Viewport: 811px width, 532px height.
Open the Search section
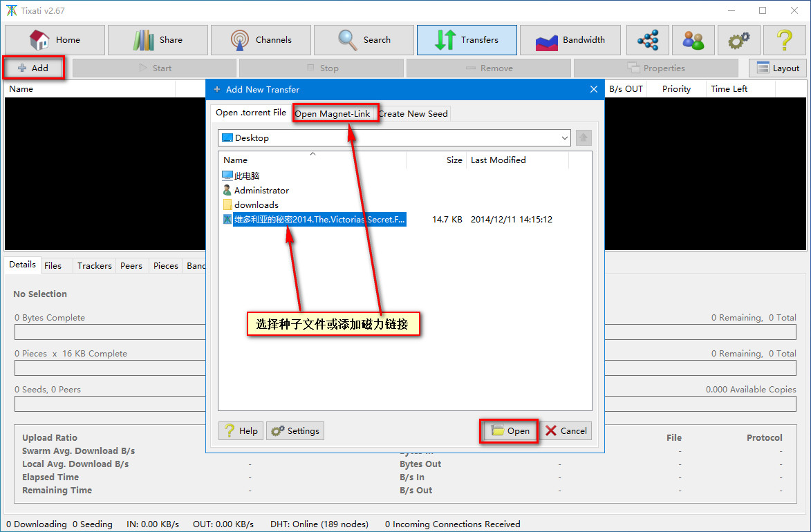[x=364, y=40]
